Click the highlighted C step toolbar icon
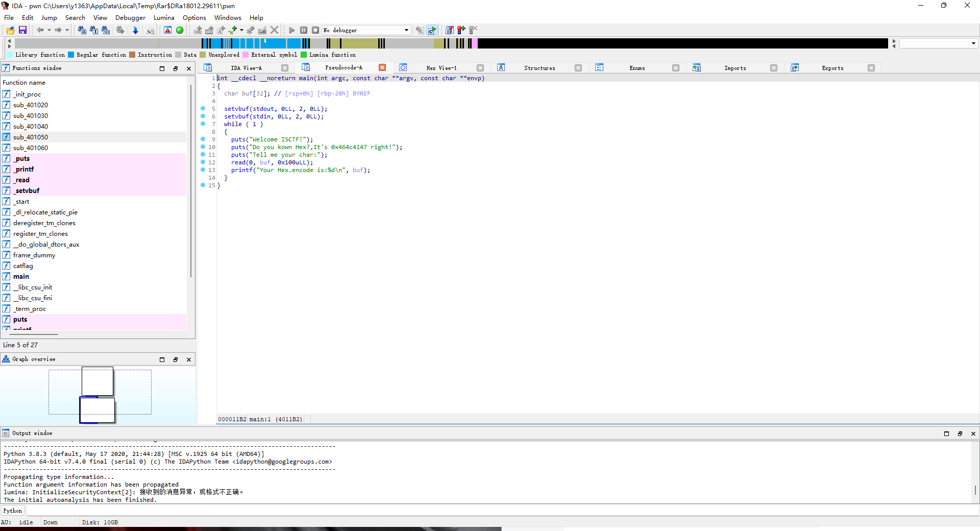The height and width of the screenshot is (531, 980). 432,30
